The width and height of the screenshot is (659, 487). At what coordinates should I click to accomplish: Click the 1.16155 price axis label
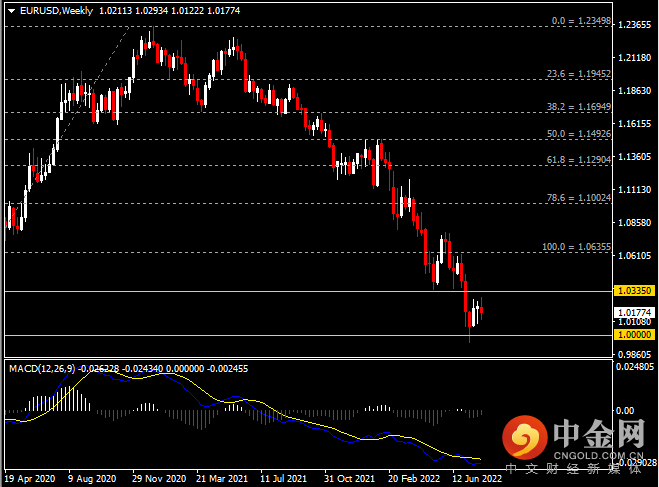[635, 124]
